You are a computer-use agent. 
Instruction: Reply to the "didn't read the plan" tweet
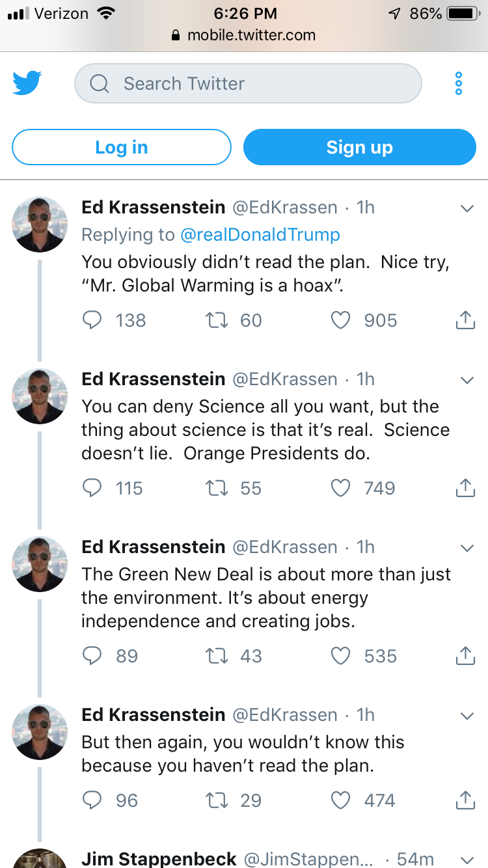click(92, 320)
